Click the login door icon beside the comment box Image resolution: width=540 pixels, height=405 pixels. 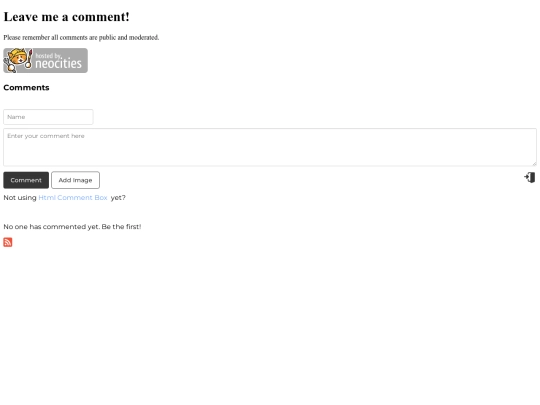530,178
